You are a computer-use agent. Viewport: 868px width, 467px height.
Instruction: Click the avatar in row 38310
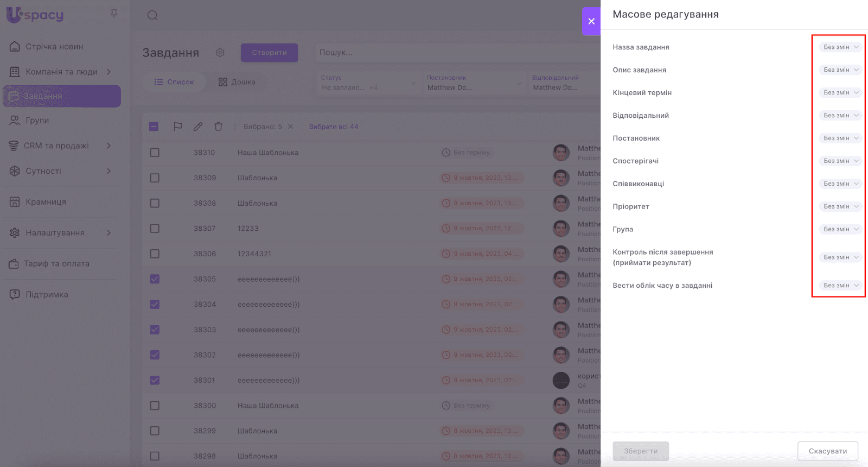[561, 153]
